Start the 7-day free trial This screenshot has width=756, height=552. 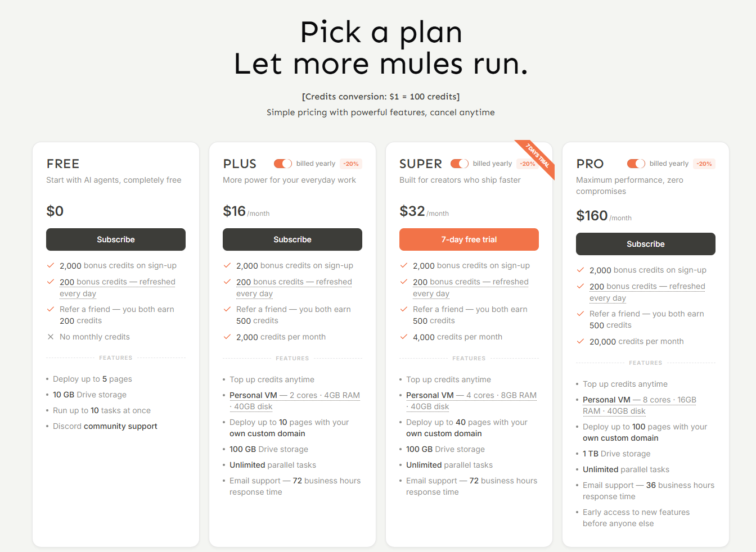pos(469,239)
